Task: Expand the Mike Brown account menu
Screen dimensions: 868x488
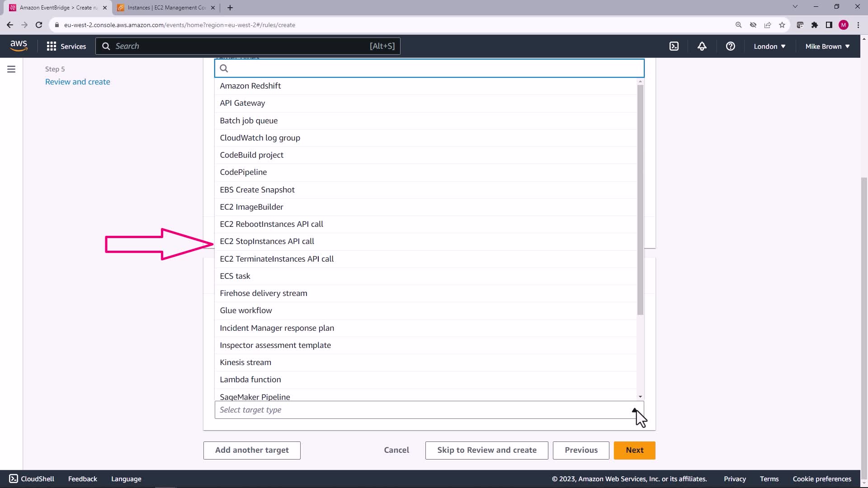Action: click(827, 46)
